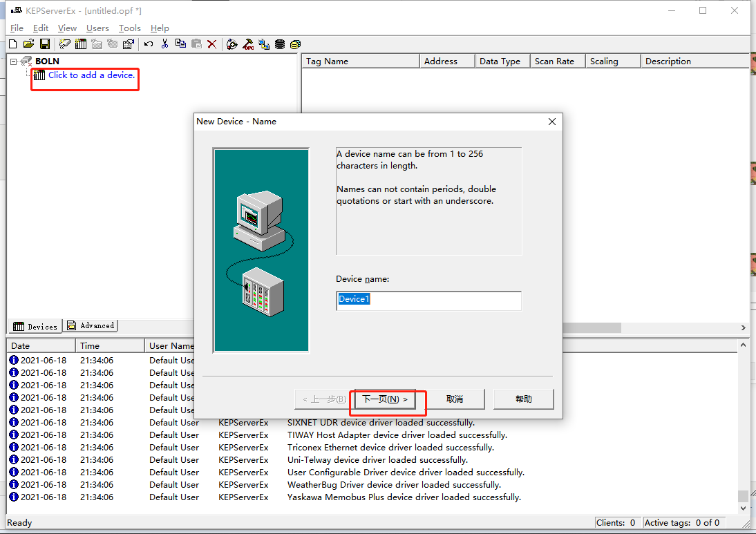This screenshot has height=534, width=756.
Task: Click the Scaling column header
Action: tap(613, 61)
